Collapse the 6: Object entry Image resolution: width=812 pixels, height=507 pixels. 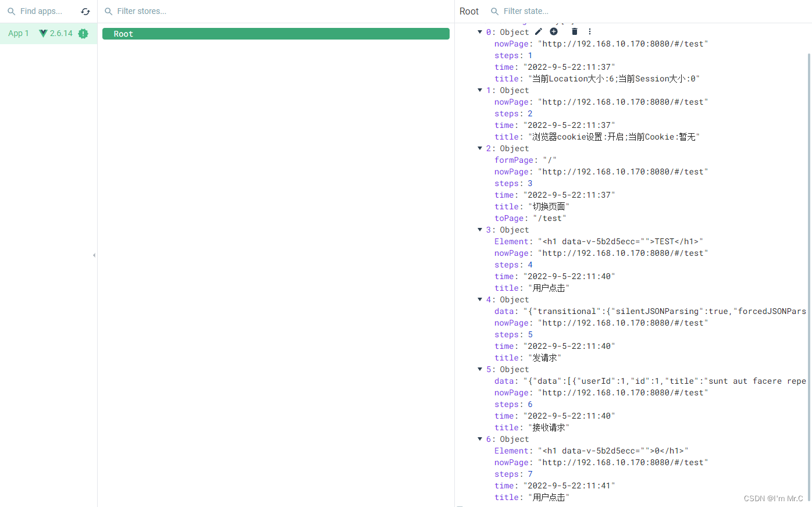point(480,439)
